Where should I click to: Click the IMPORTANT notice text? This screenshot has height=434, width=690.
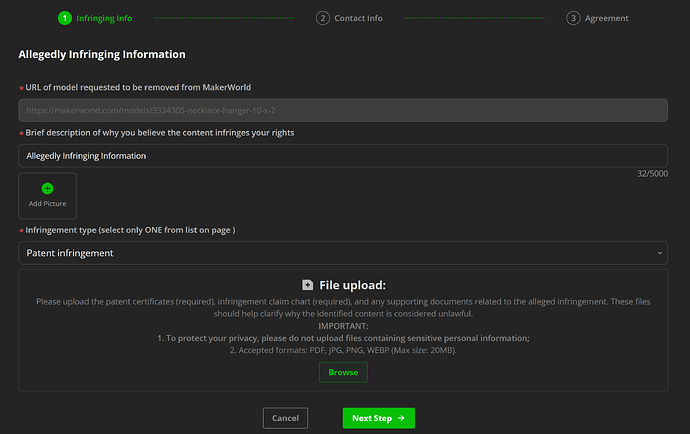click(x=343, y=326)
